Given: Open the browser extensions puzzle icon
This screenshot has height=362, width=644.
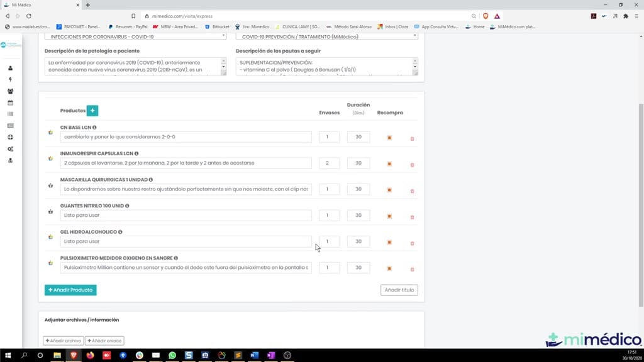Looking at the screenshot, I should (x=626, y=16).
